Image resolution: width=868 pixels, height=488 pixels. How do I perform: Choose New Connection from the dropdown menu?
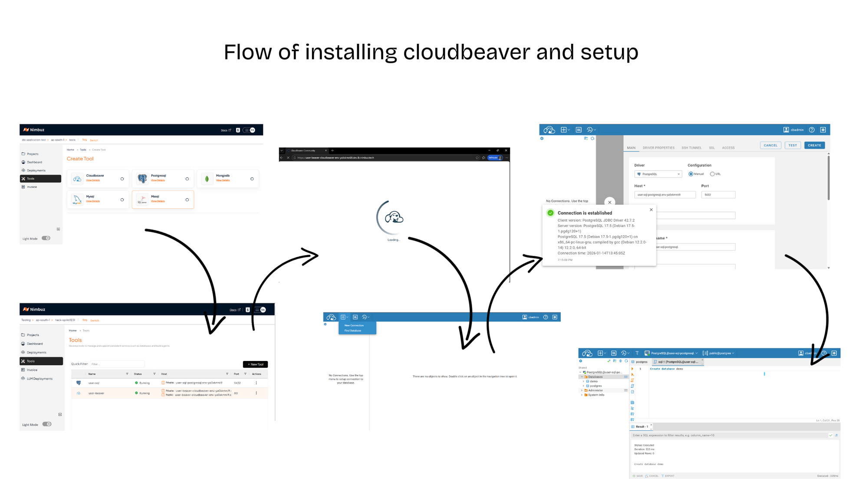tap(354, 325)
